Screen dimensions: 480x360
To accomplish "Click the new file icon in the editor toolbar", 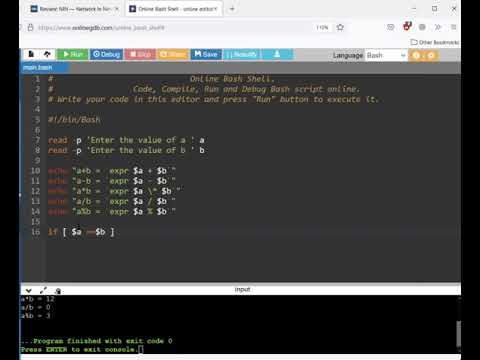I will tap(31, 54).
